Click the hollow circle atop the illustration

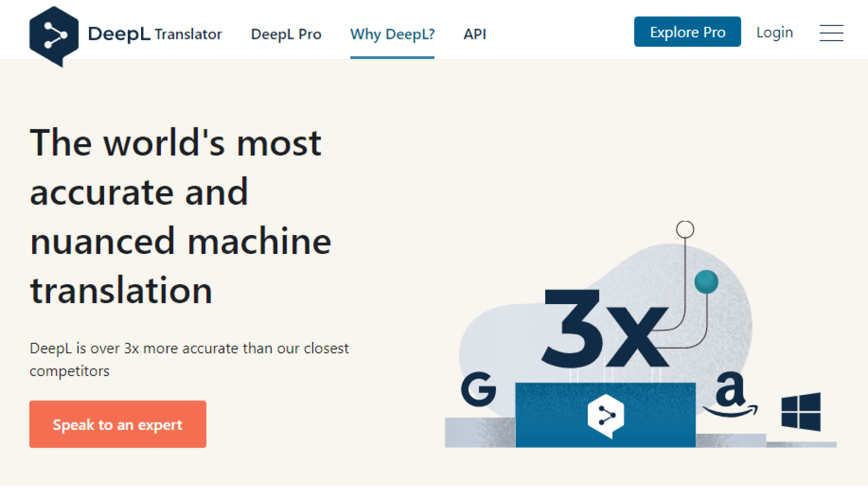684,230
